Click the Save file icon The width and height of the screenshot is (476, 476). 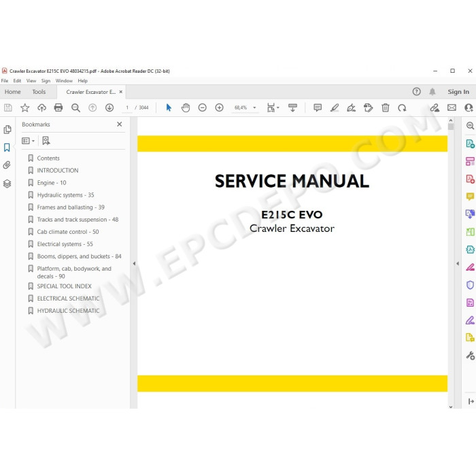[x=8, y=107]
